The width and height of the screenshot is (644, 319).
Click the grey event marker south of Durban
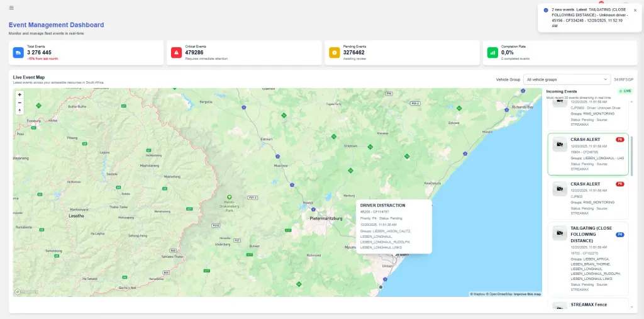[380, 287]
